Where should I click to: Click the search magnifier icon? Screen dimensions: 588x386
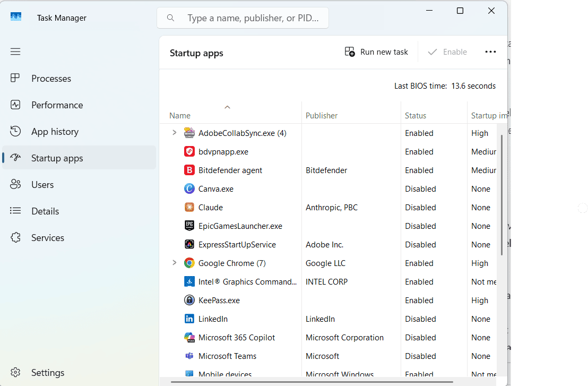coord(171,18)
